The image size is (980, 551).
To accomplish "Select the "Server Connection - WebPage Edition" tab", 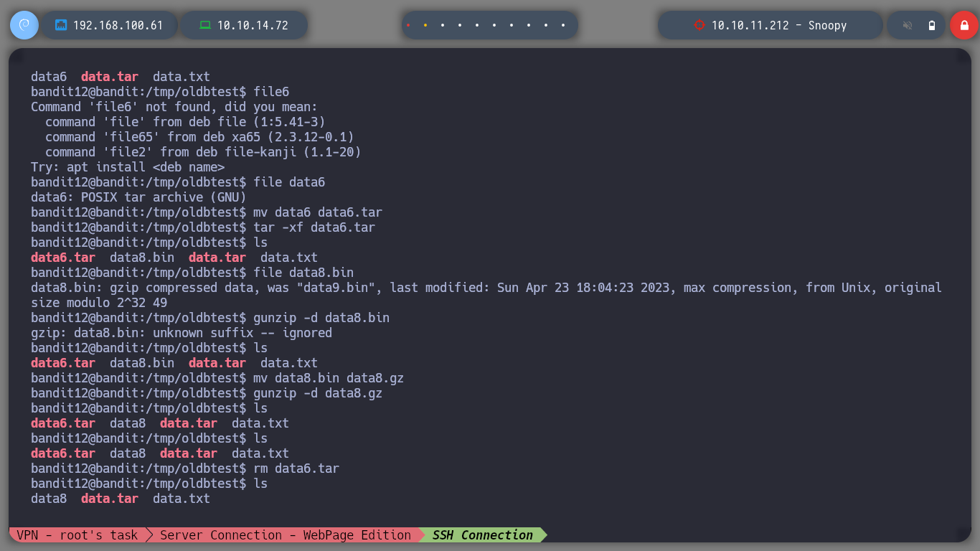I will [x=285, y=534].
